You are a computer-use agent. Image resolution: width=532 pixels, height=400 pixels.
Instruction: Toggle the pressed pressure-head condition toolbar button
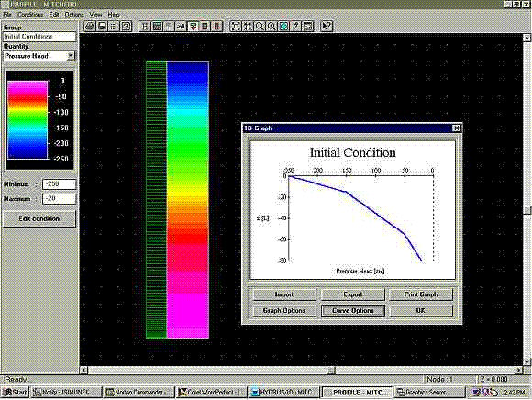coord(193,26)
